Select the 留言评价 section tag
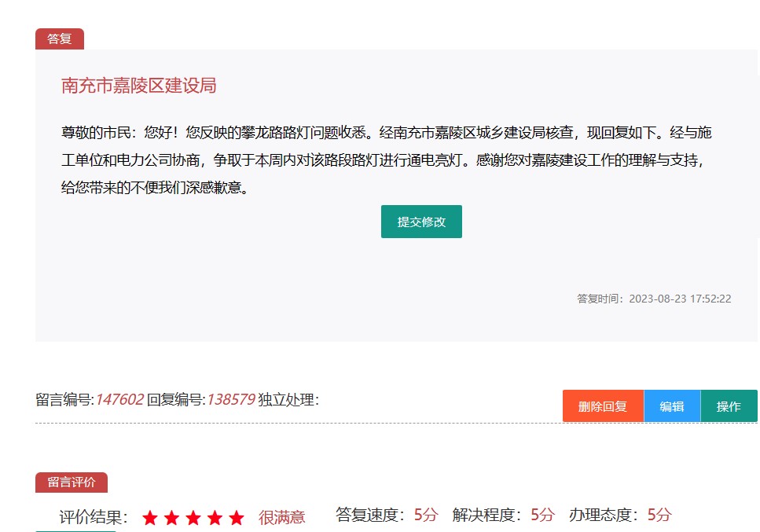The height and width of the screenshot is (532, 760). coord(72,482)
